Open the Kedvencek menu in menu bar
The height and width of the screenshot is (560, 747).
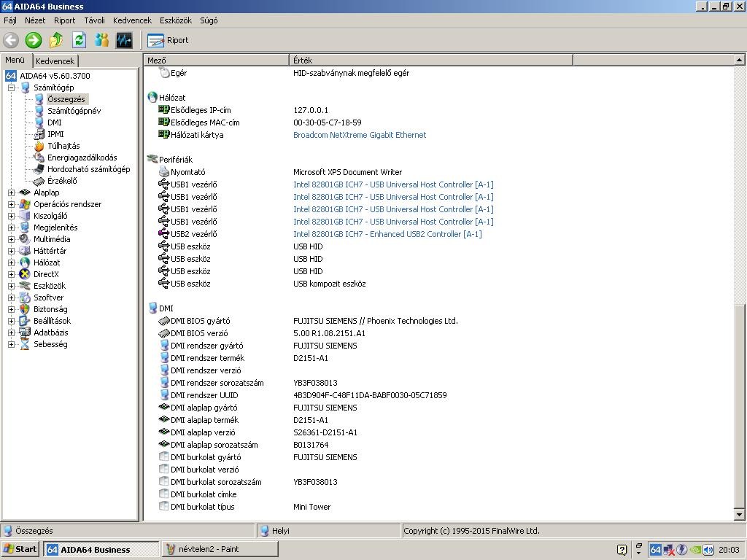[x=132, y=20]
